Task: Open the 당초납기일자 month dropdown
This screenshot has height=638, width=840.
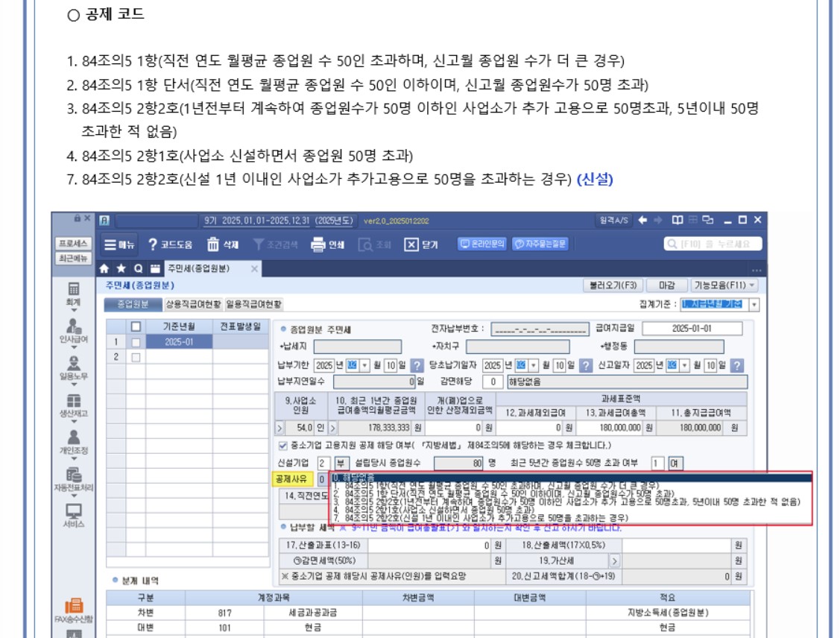Action: coord(534,365)
